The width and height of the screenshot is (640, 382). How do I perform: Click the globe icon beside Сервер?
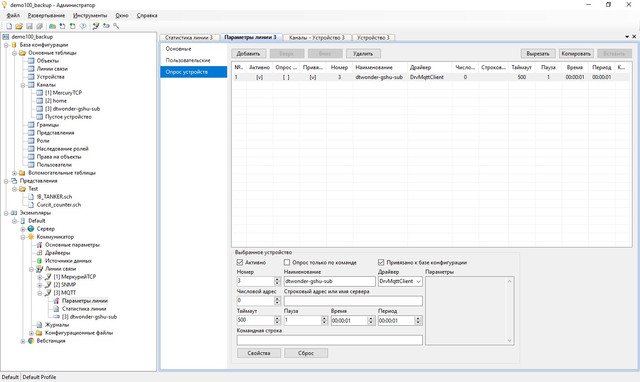(x=31, y=229)
